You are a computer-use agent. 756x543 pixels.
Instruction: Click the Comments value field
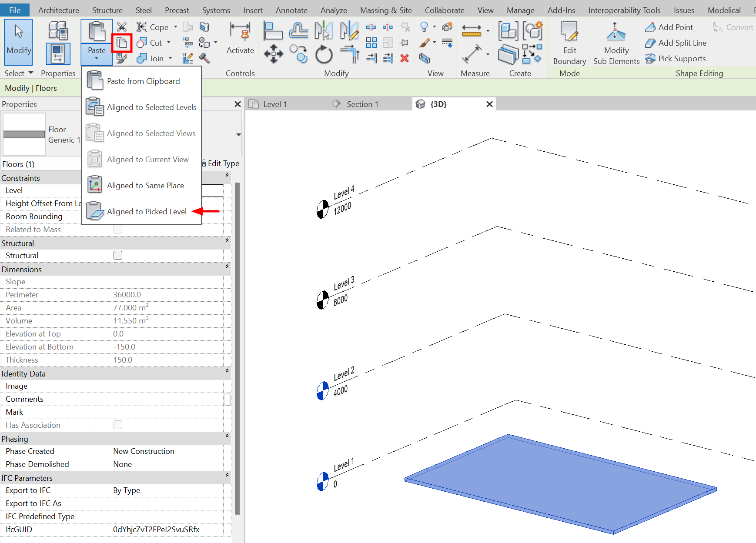coord(168,399)
